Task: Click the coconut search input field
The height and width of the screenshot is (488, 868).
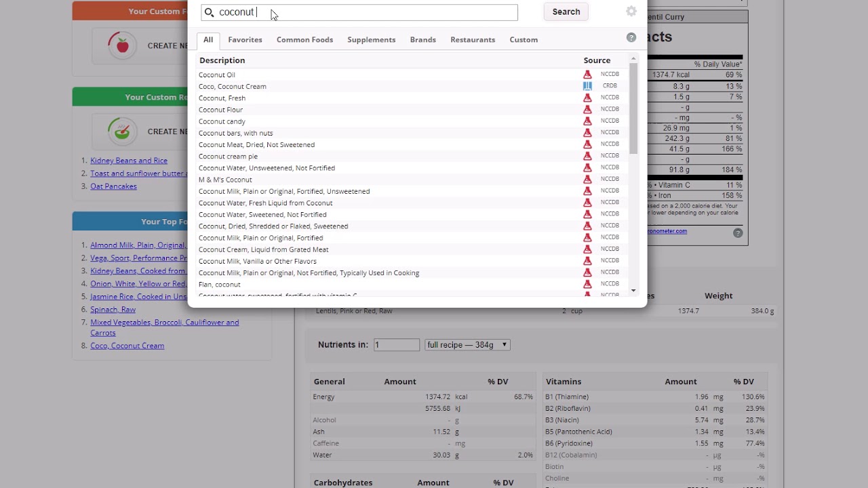Action: (359, 12)
